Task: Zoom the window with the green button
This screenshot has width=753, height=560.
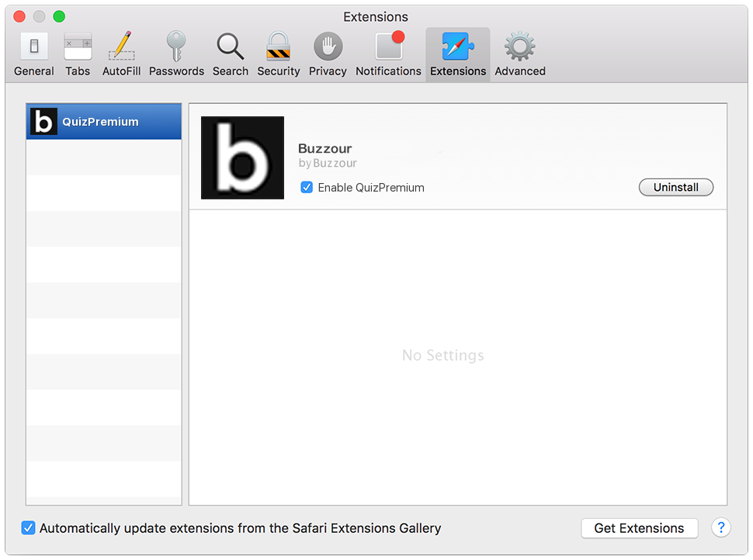Action: pos(59,17)
